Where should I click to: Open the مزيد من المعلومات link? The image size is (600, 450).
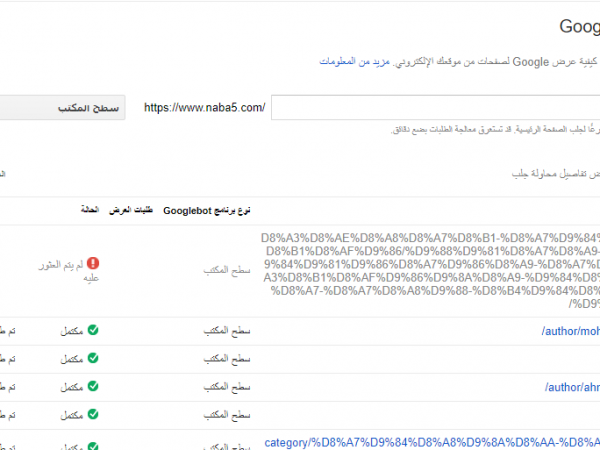pos(355,62)
